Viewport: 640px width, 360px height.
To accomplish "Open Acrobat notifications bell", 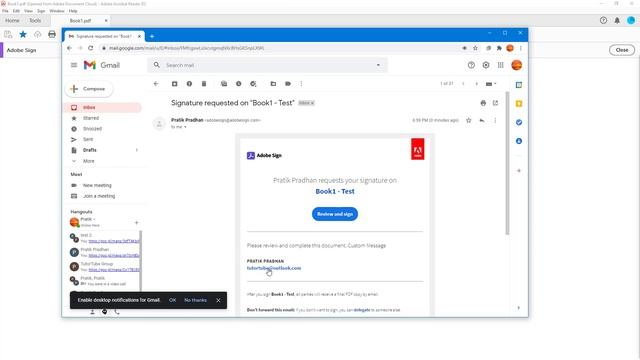I will [617, 20].
